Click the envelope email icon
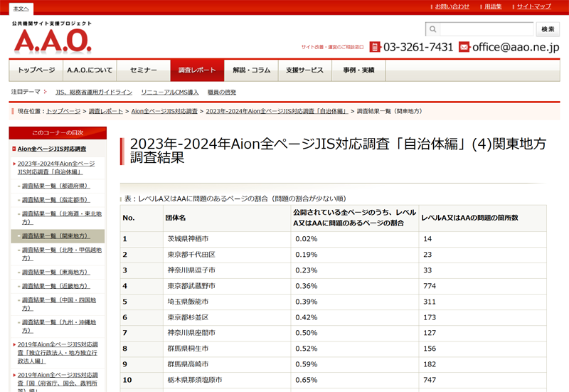The image size is (569, 392). coord(464,47)
